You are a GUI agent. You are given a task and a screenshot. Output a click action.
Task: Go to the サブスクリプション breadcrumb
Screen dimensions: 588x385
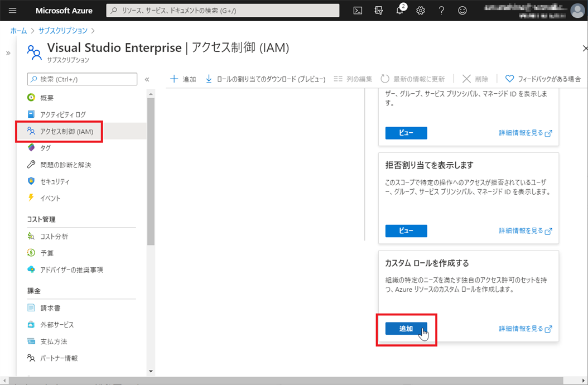(62, 31)
